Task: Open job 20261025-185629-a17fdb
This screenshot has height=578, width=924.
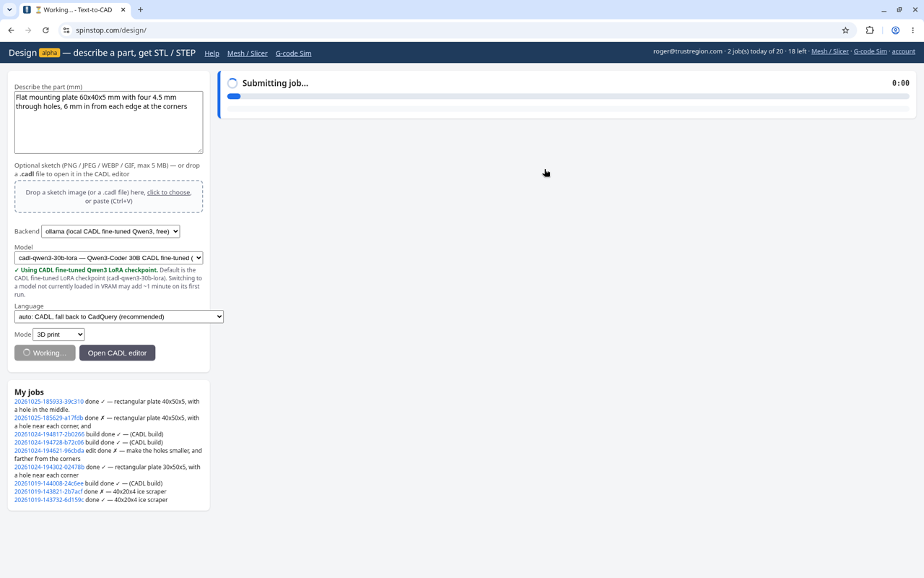Action: (x=48, y=418)
